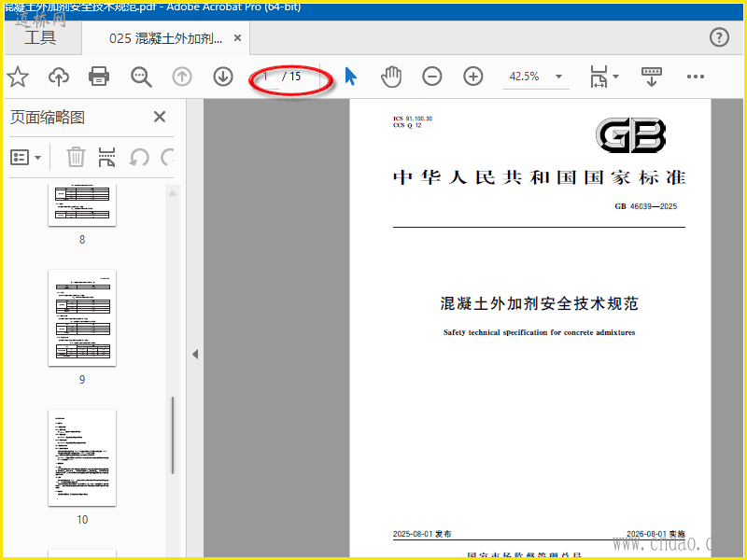The height and width of the screenshot is (560, 747).
Task: Click page label 9 under thumbnail
Action: click(x=82, y=380)
